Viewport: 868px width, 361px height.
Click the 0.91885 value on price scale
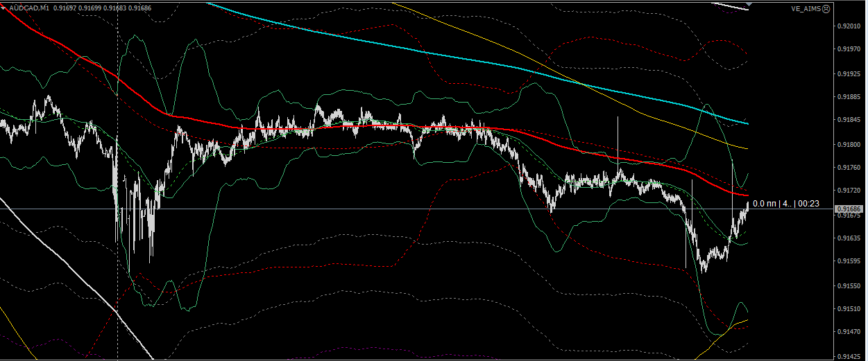[x=850, y=97]
